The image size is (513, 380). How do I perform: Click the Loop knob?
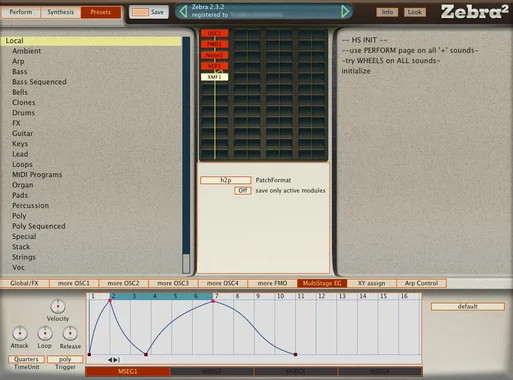(45, 333)
